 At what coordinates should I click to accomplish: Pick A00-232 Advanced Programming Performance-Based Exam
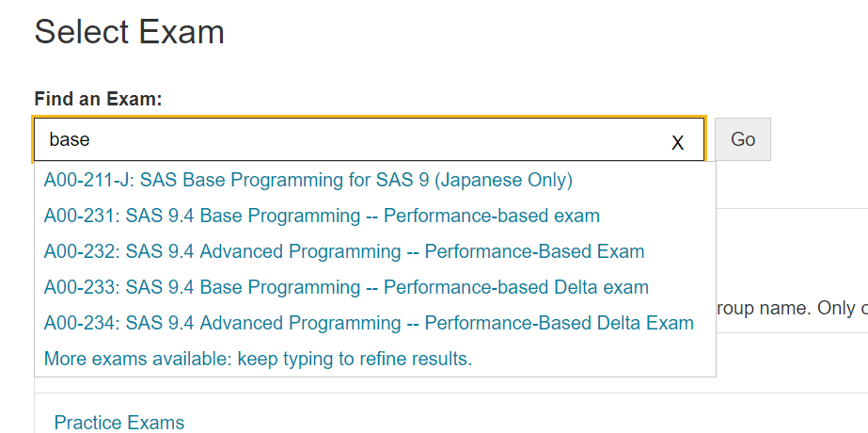(344, 251)
